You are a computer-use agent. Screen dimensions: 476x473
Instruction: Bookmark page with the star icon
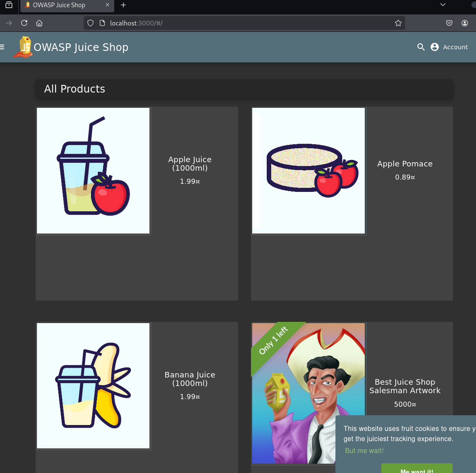point(398,23)
